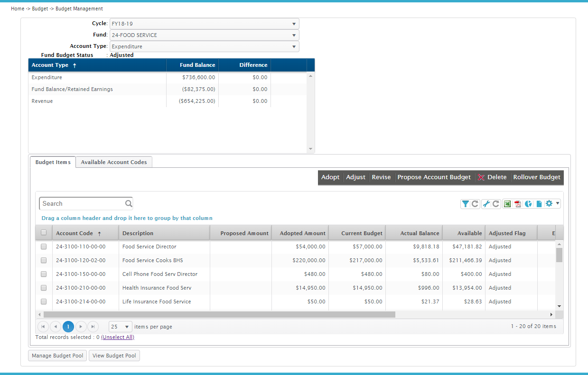Click Home in breadcrumb
The width and height of the screenshot is (588, 375).
tap(18, 9)
